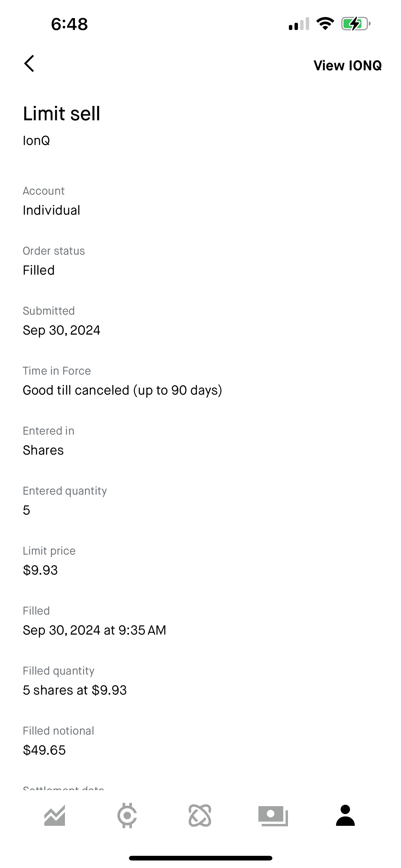The height and width of the screenshot is (868, 401).
Task: Tap the 5 shares at $9.93 text
Action: point(75,690)
